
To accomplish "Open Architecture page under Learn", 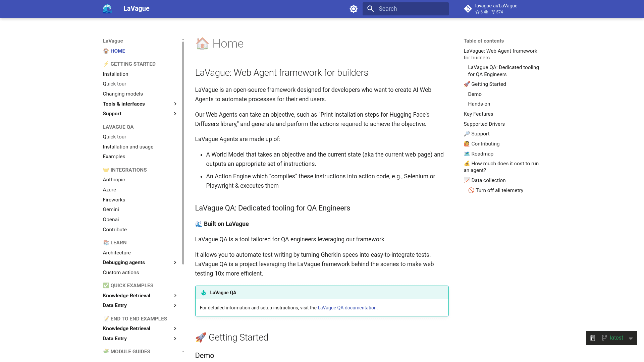I will tap(117, 253).
